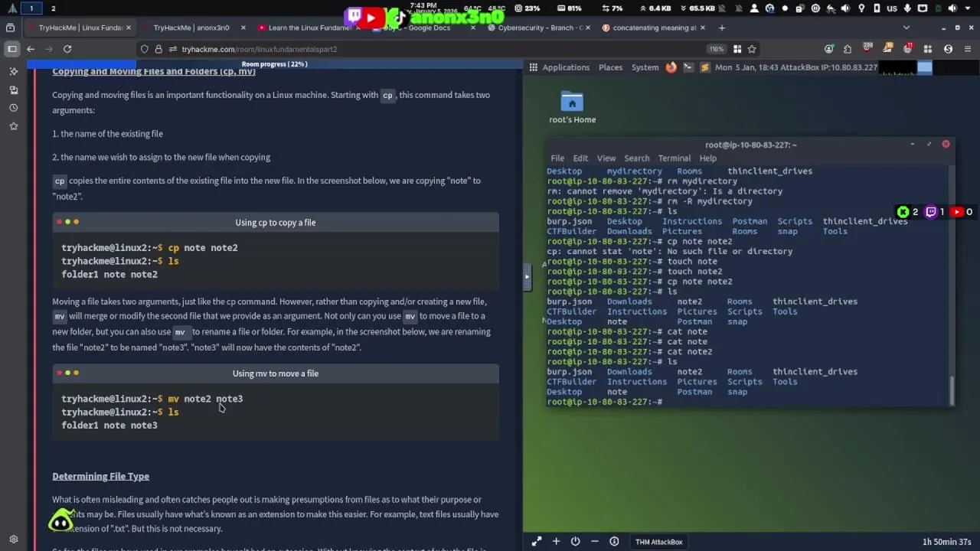The width and height of the screenshot is (980, 551).
Task: Click the Determining File Type heading
Action: coord(100,476)
